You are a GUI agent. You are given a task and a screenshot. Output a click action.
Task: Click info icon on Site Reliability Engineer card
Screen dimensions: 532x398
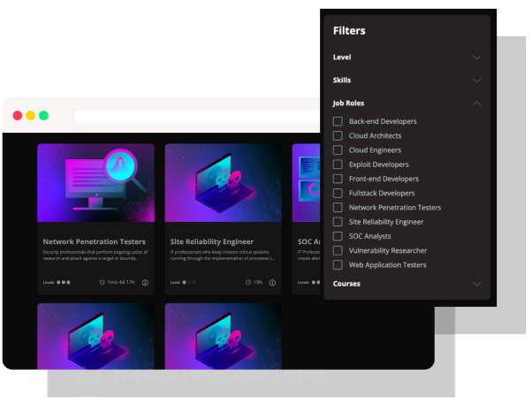click(272, 282)
